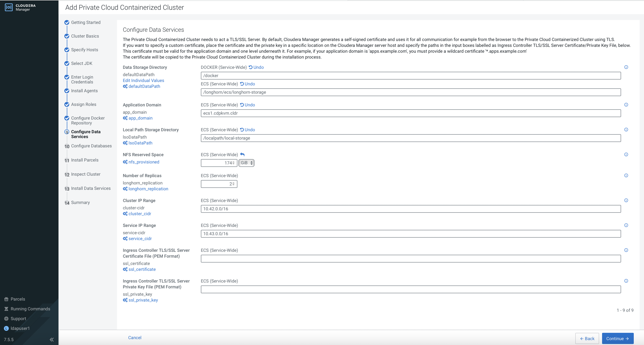Open the ldapuser1 user menu
Viewport: 644px width, 345px height.
coord(20,328)
